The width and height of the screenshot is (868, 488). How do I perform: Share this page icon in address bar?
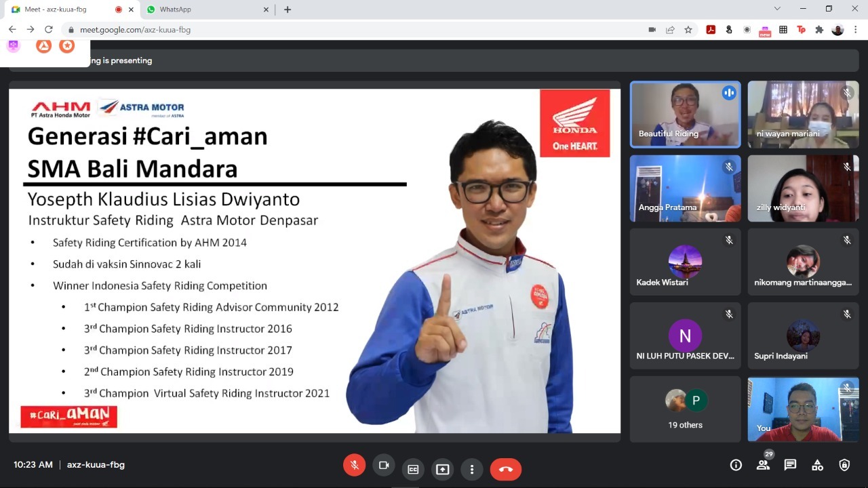coord(670,30)
